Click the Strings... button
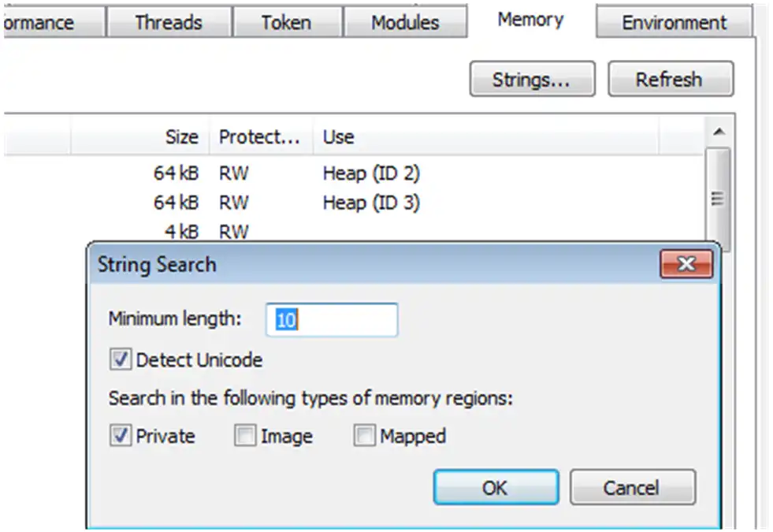 (532, 79)
